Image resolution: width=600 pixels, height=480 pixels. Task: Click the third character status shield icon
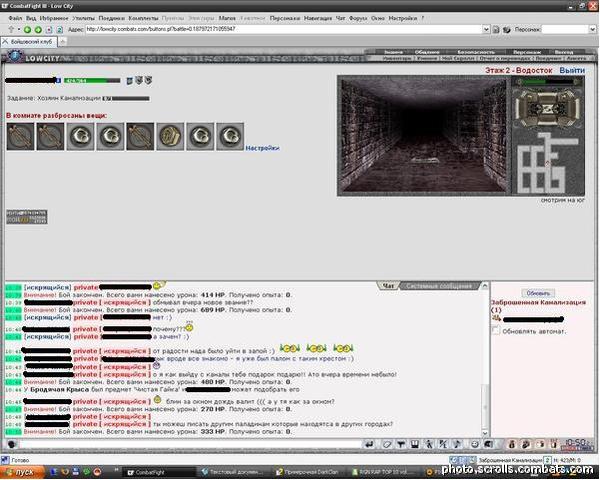[x=148, y=80]
